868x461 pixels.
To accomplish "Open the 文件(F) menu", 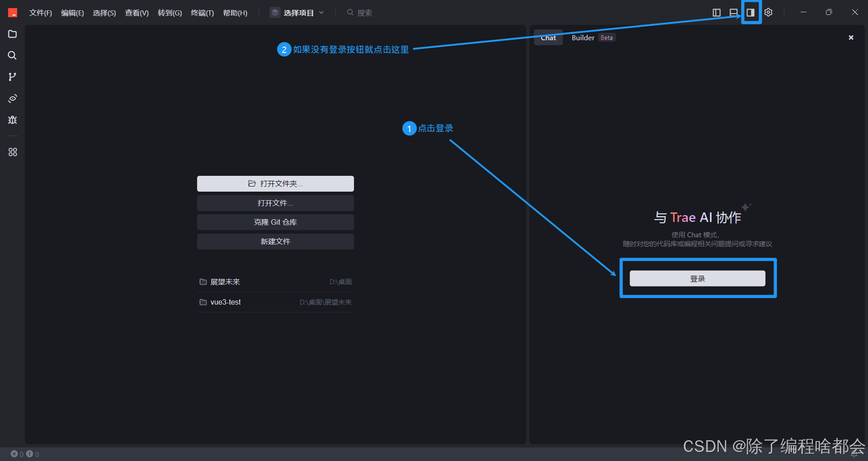I will pos(41,13).
